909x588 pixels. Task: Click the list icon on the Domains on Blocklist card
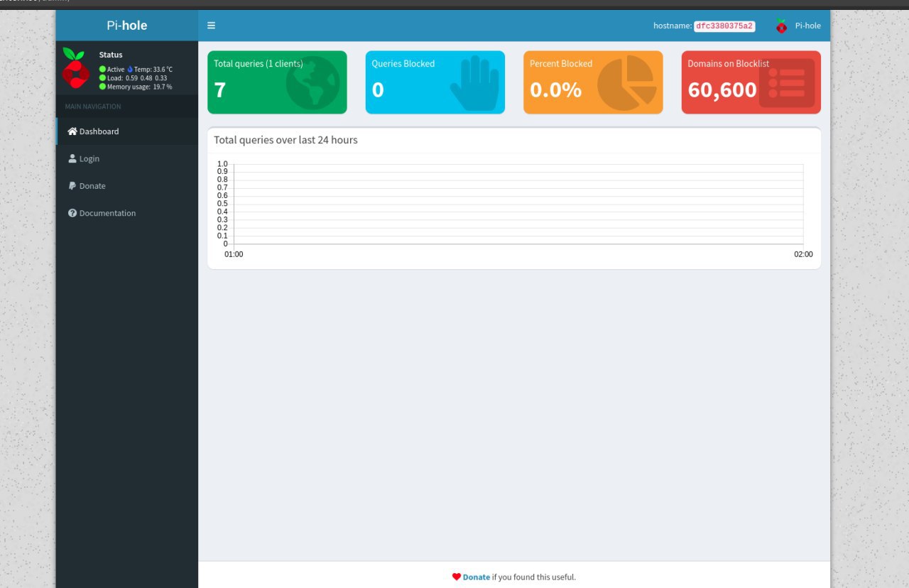click(x=786, y=83)
